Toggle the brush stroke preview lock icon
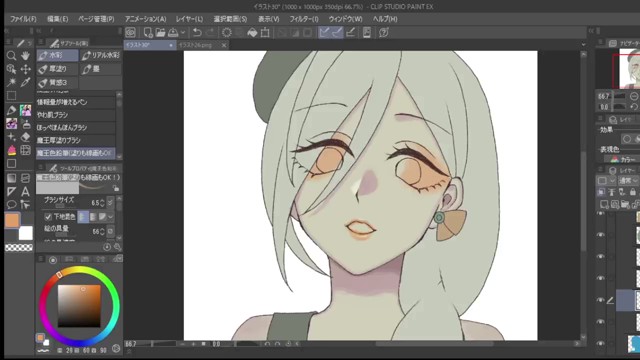This screenshot has height=360, width=640. [116, 189]
